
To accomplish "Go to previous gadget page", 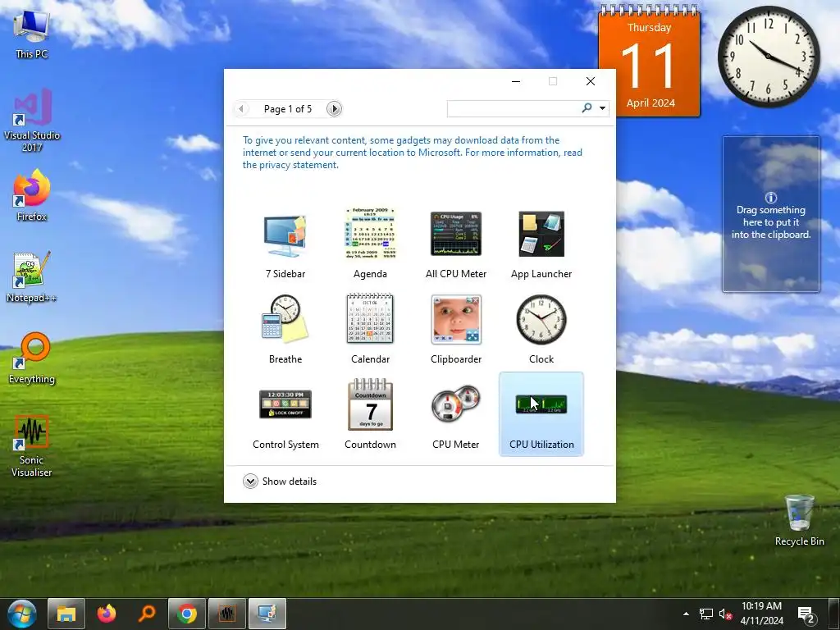I will (x=241, y=109).
